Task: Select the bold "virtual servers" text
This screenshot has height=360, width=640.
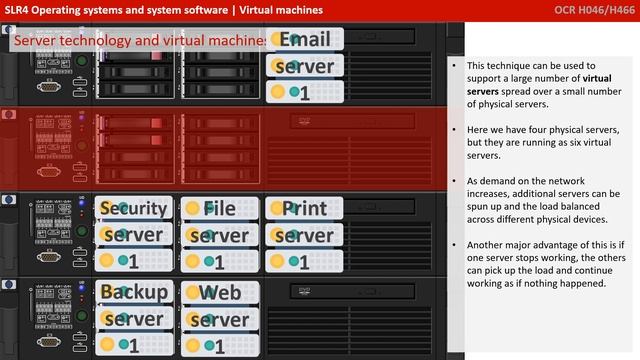Action: click(539, 84)
